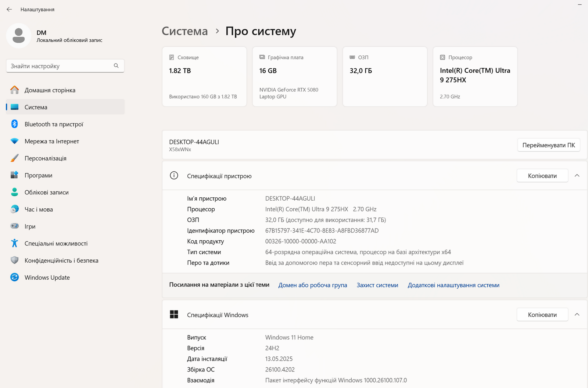This screenshot has height=388, width=588.
Task: Click the DESKTOP-44AGULI name in the header card
Action: [x=194, y=142]
